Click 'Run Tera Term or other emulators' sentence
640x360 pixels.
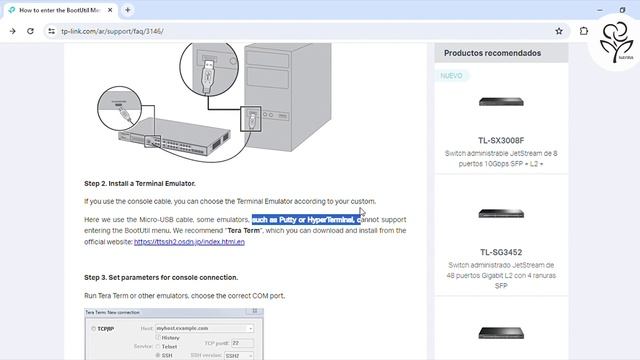point(184,296)
